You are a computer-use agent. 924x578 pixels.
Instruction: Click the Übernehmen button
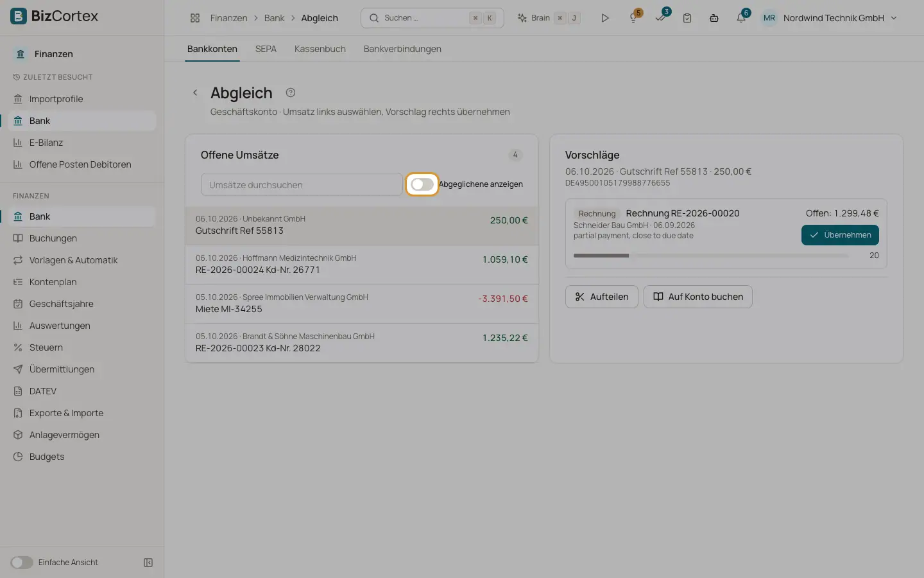[840, 235]
